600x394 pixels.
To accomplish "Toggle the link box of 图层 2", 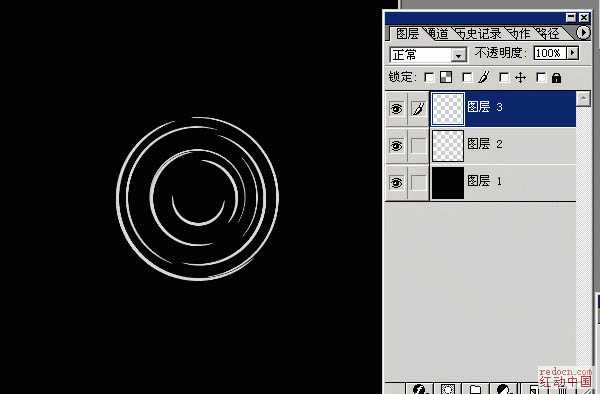I will (418, 146).
